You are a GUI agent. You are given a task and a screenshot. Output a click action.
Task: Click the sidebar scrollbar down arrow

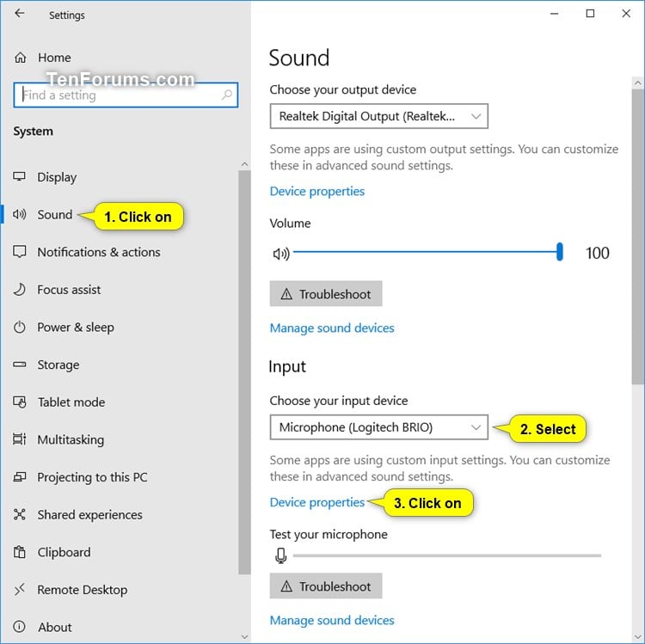(x=244, y=637)
